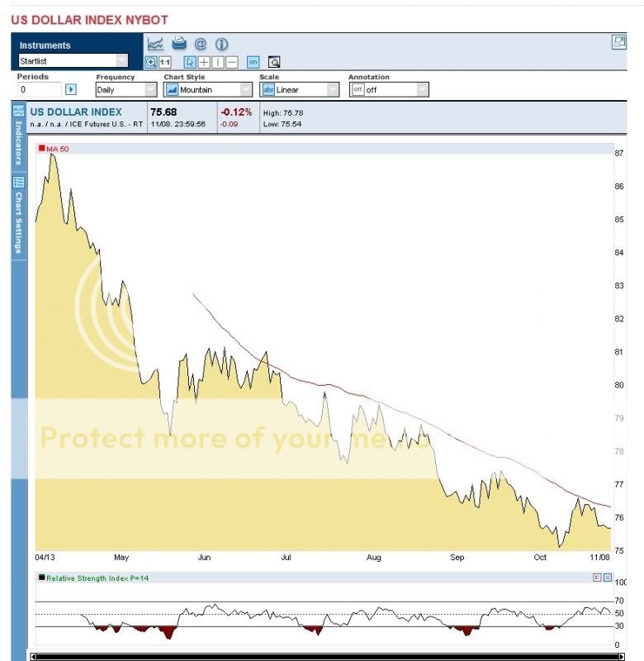Open the Indicators side tab
This screenshot has height=661, width=644.
18,136
